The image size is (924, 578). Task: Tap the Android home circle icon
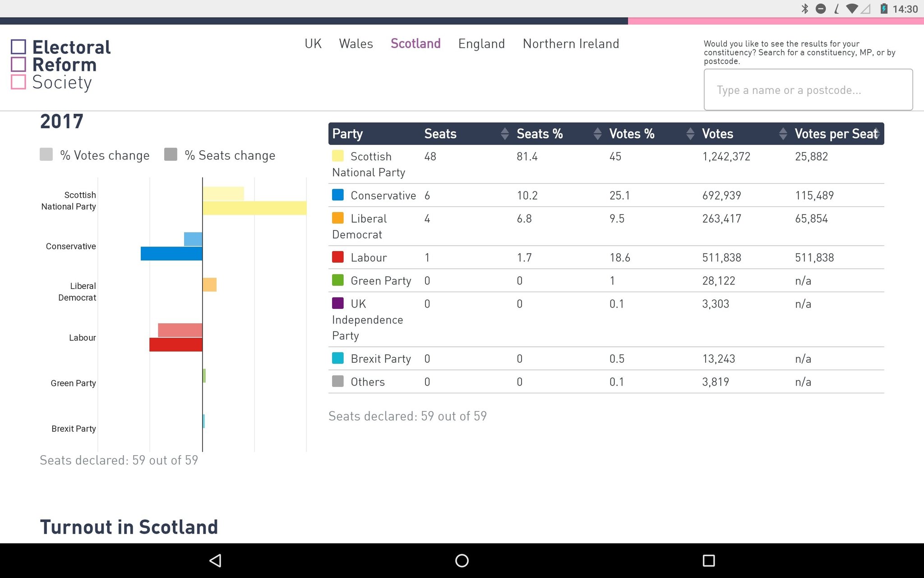point(462,560)
